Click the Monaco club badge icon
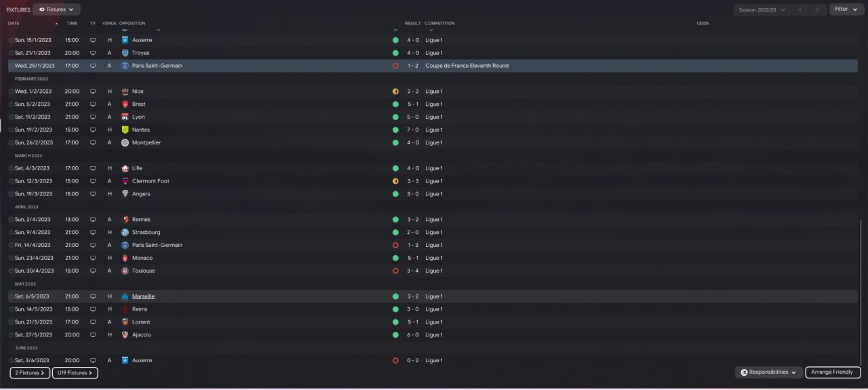Image resolution: width=868 pixels, height=390 pixels. tap(125, 258)
